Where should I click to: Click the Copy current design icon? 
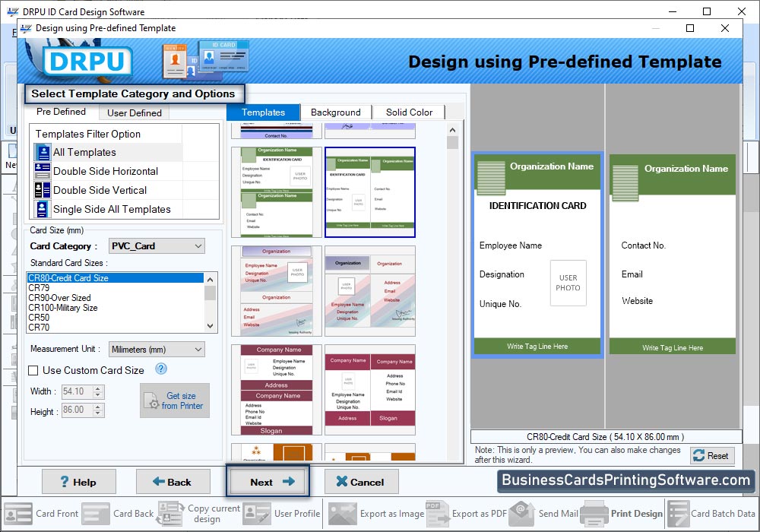pos(170,514)
